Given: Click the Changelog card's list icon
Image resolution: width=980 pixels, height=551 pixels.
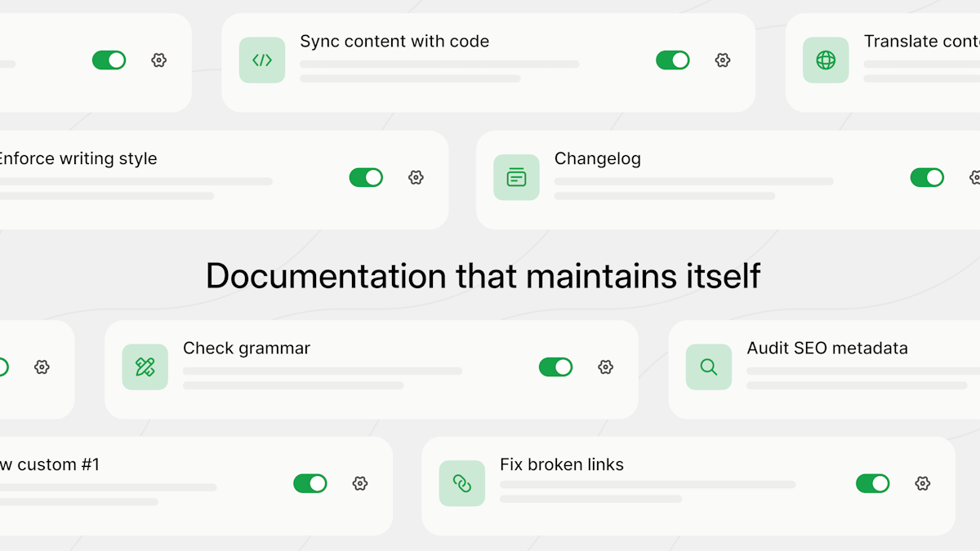Looking at the screenshot, I should (x=516, y=177).
